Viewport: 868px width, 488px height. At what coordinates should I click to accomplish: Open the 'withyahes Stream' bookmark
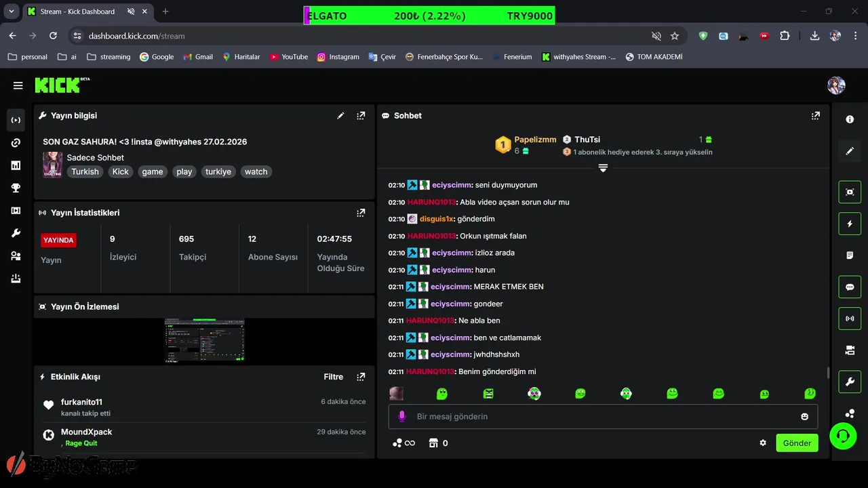point(579,57)
